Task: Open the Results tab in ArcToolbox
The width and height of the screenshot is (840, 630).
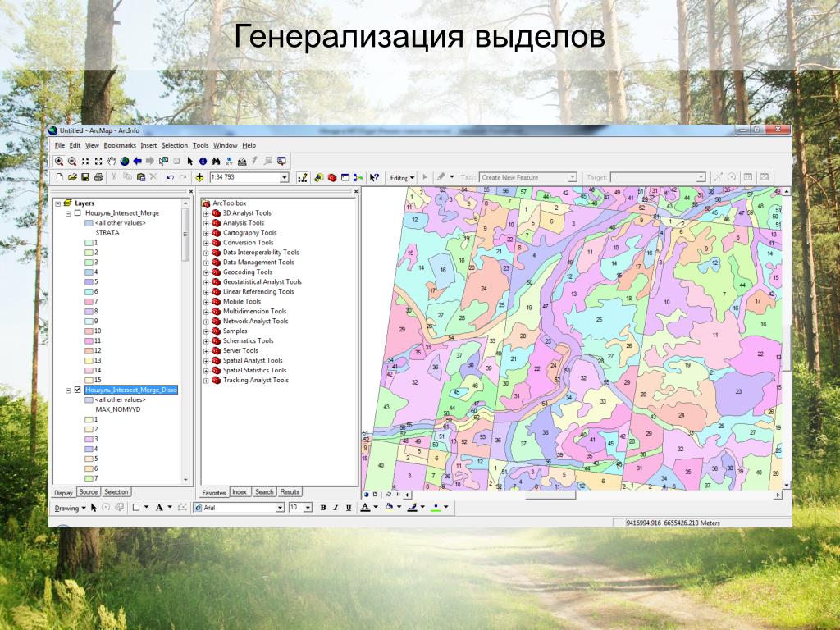Action: [290, 492]
